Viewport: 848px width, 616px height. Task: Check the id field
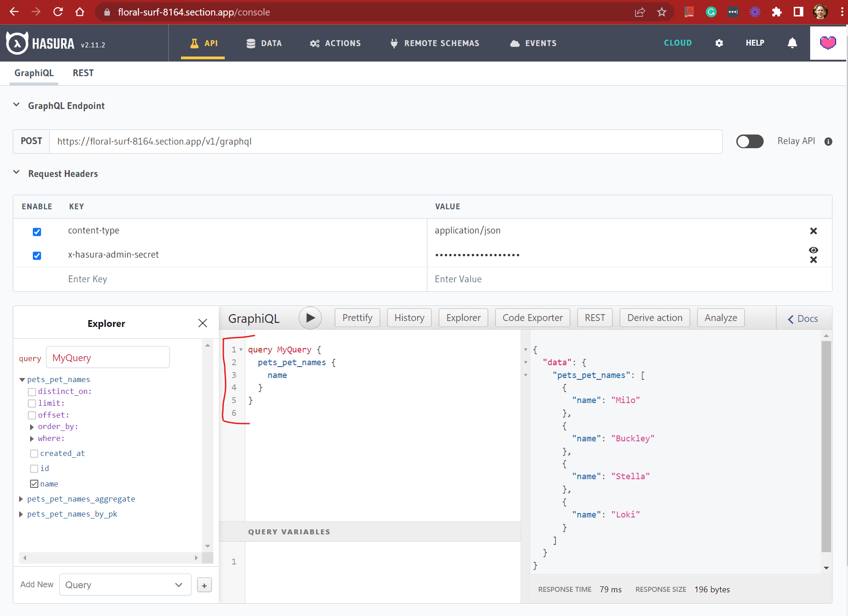(34, 469)
